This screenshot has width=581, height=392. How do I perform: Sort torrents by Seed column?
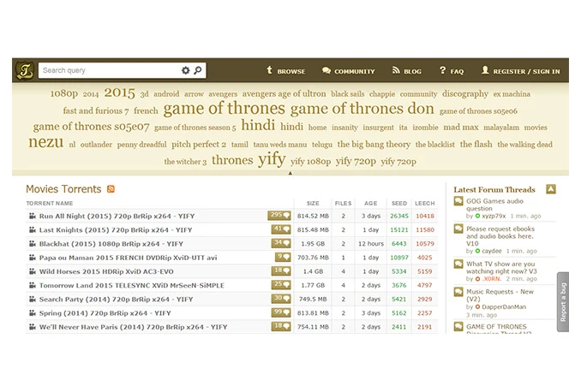point(399,203)
